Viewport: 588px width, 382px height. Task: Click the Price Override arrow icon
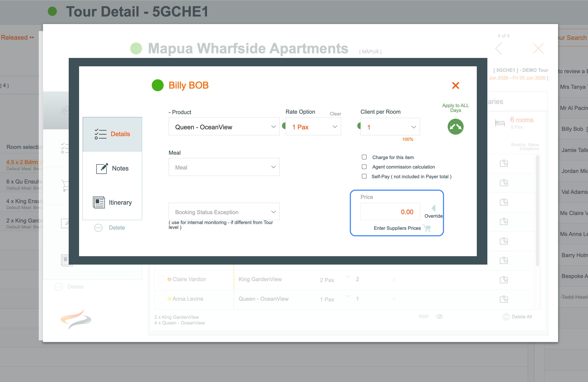tap(433, 208)
